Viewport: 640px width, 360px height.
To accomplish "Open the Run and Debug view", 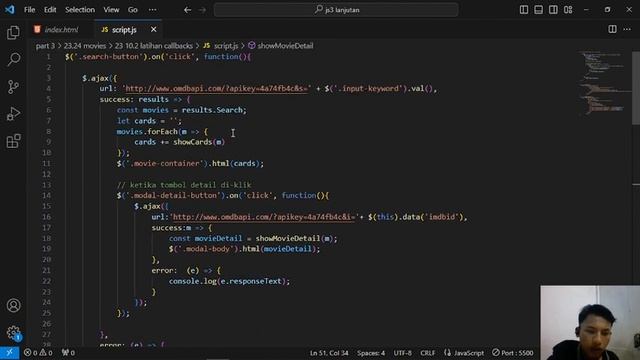I will click(13, 114).
